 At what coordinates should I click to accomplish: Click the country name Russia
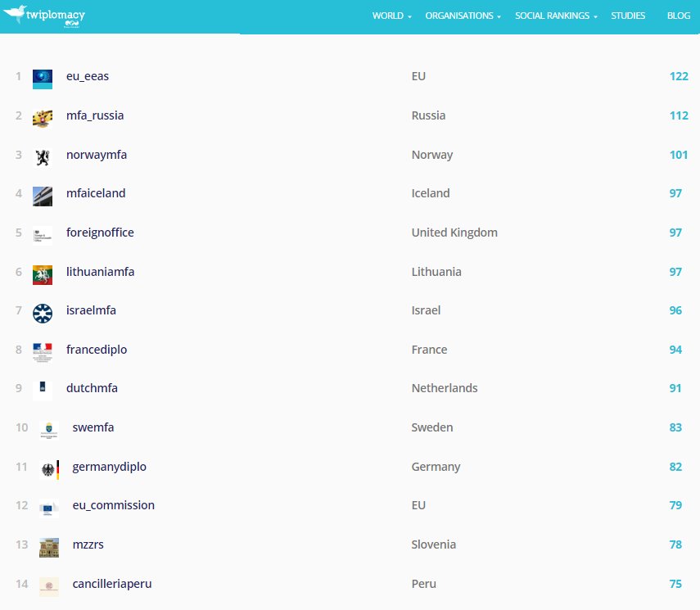(428, 115)
